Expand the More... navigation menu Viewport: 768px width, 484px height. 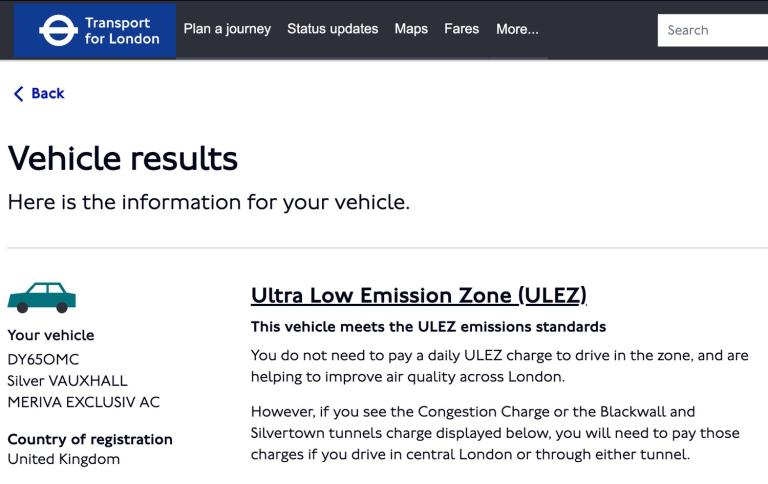point(517,29)
